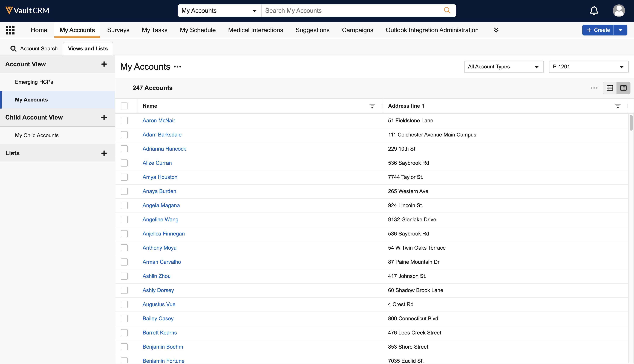Screen dimensions: 634x364
Task: Switch to Account Search tab
Action: (x=34, y=48)
